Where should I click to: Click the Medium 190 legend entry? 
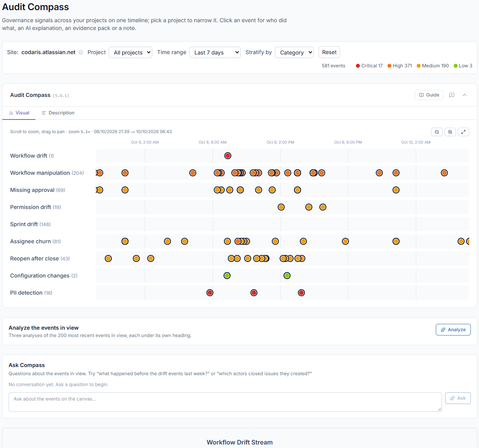click(x=433, y=66)
